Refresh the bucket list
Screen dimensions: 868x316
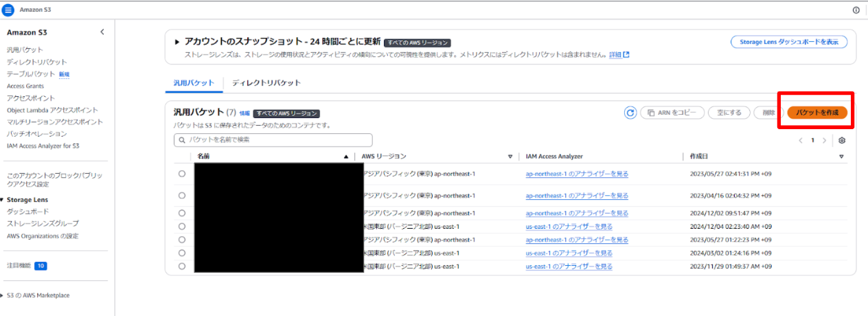(630, 113)
